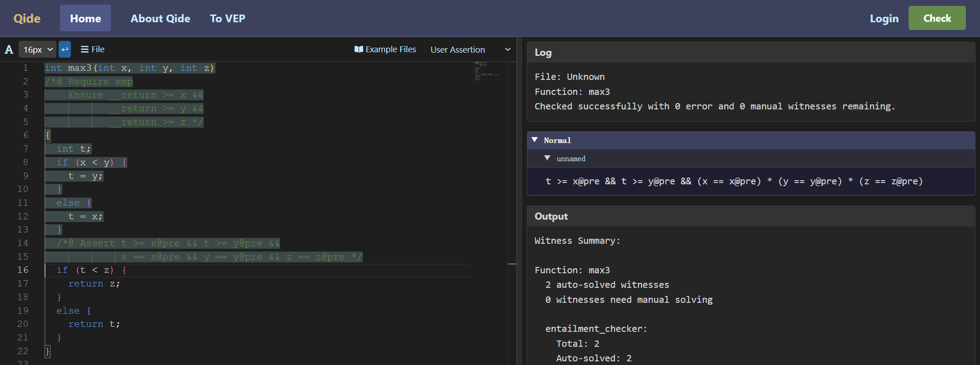980x365 pixels.
Task: Click the Login link
Action: [884, 18]
